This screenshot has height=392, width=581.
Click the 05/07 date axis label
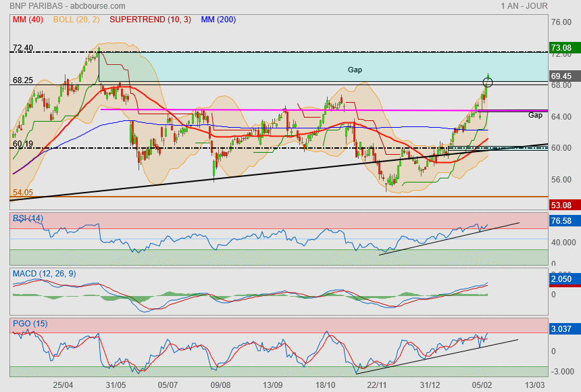tap(168, 385)
